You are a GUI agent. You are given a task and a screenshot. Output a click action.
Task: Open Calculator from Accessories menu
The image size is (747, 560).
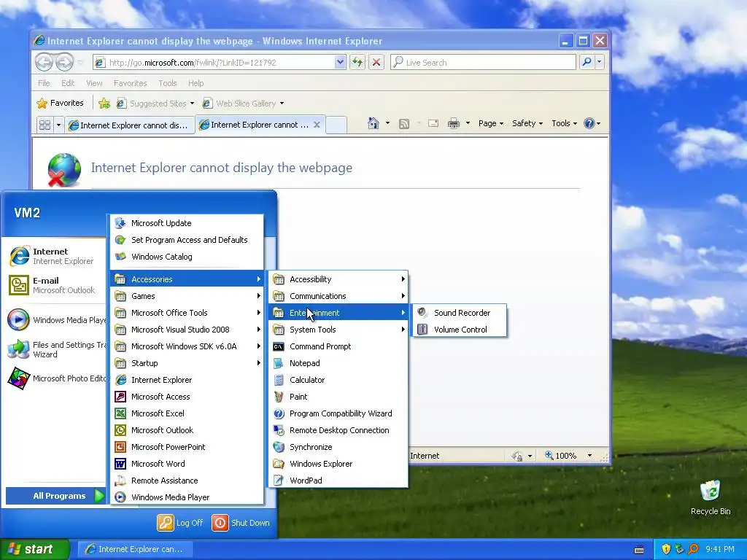coord(338,379)
